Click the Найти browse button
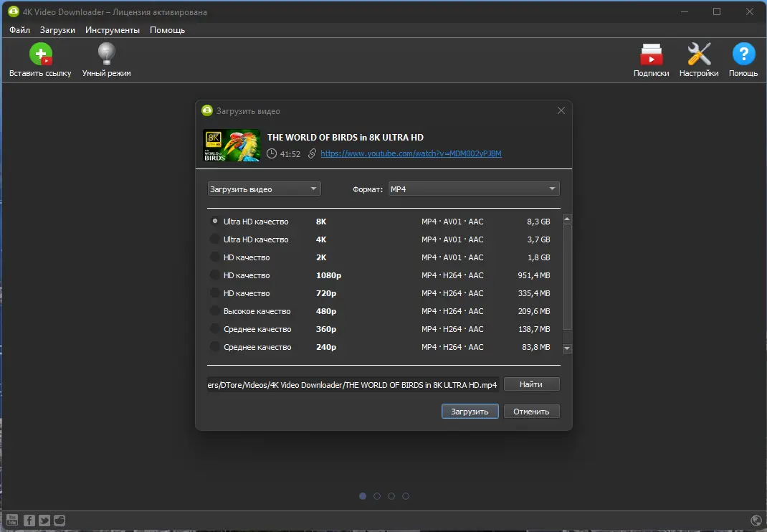767x532 pixels. click(531, 384)
